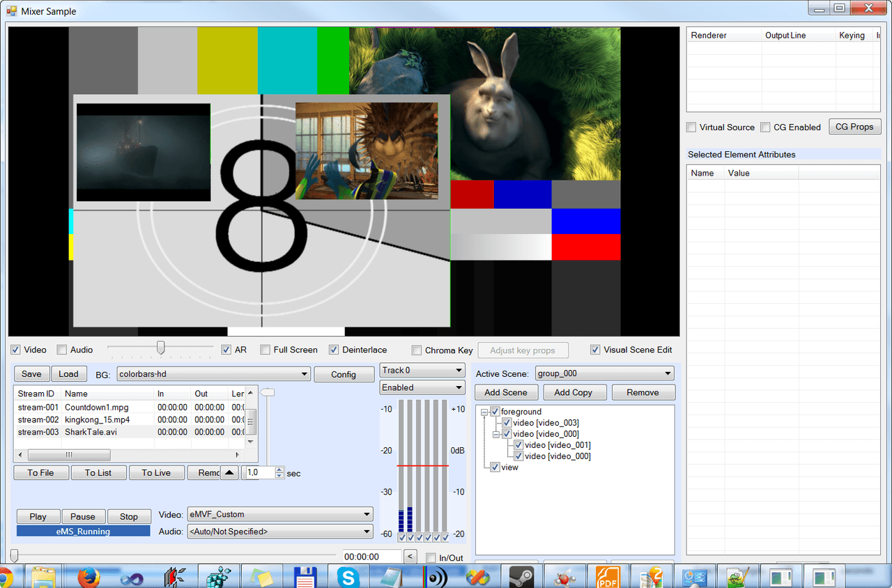Click the vertical slider thumb beside the stream list
This screenshot has width=892, height=588.
coord(268,393)
